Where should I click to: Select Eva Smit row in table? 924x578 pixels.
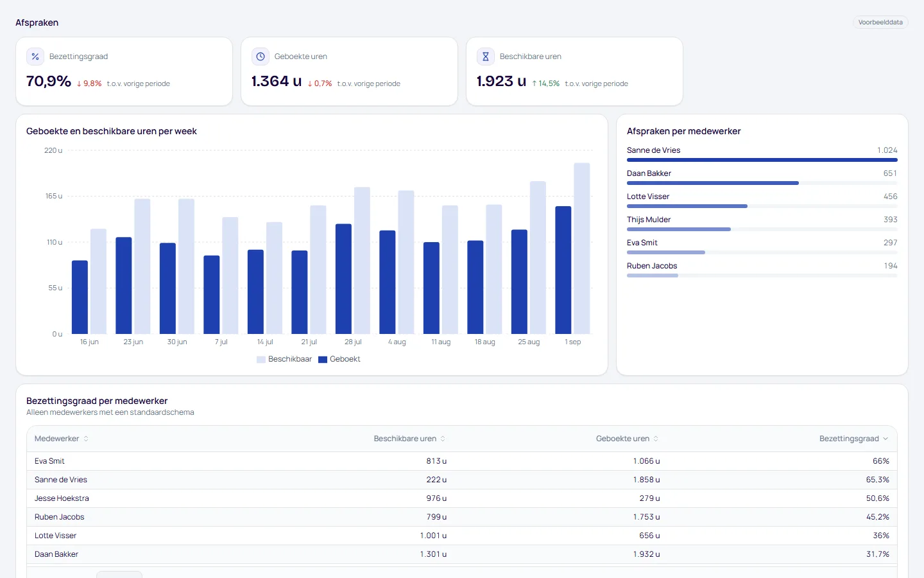coord(462,461)
